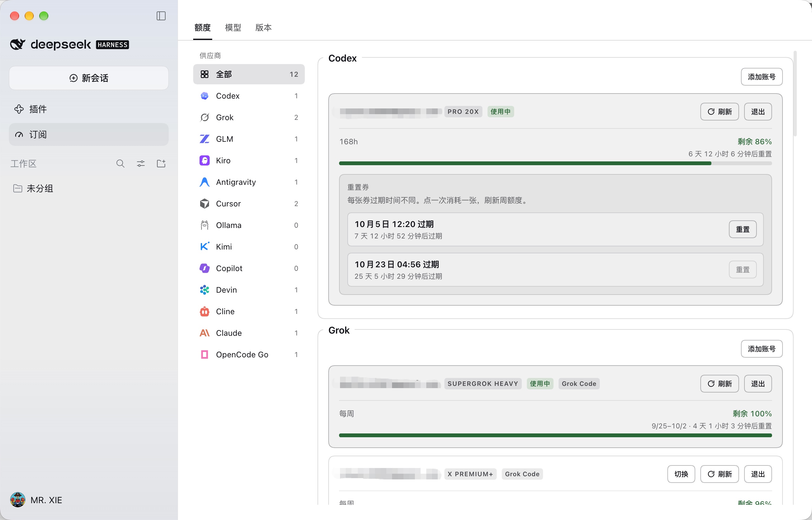Viewport: 812px width, 520px height.
Task: Click the Codex 168h quota progress bar
Action: (x=555, y=163)
